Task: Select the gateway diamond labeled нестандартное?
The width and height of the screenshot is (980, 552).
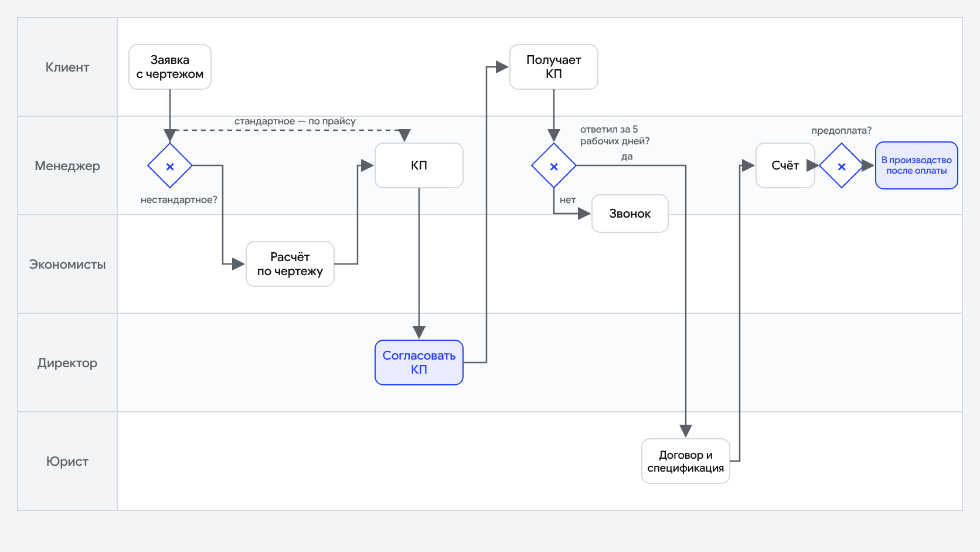Action: 170,166
